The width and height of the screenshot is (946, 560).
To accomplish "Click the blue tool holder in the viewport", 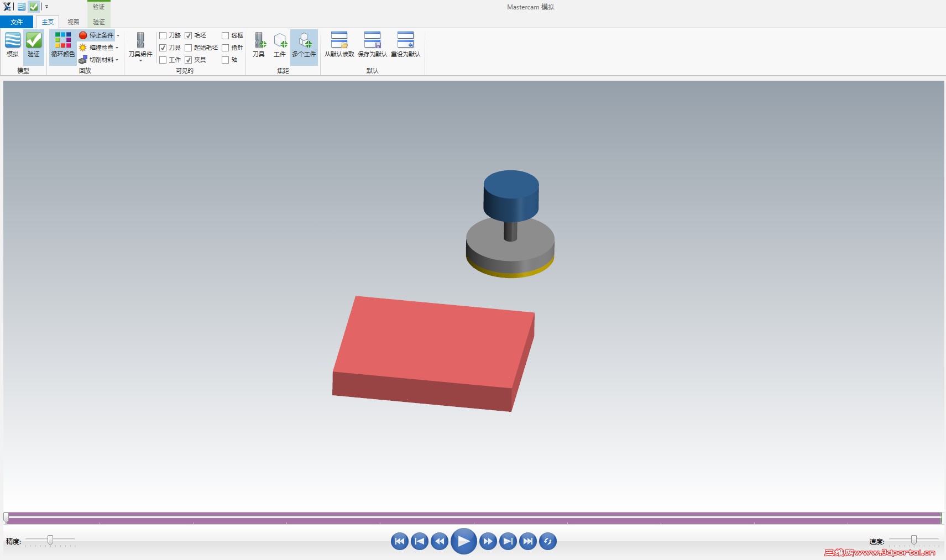I will pos(511,195).
